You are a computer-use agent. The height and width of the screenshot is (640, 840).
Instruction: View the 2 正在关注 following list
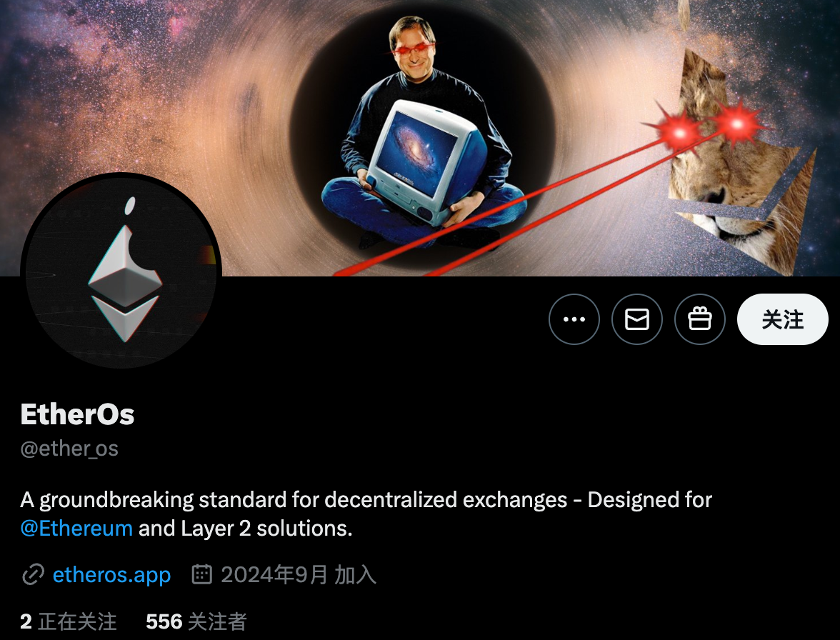click(68, 622)
